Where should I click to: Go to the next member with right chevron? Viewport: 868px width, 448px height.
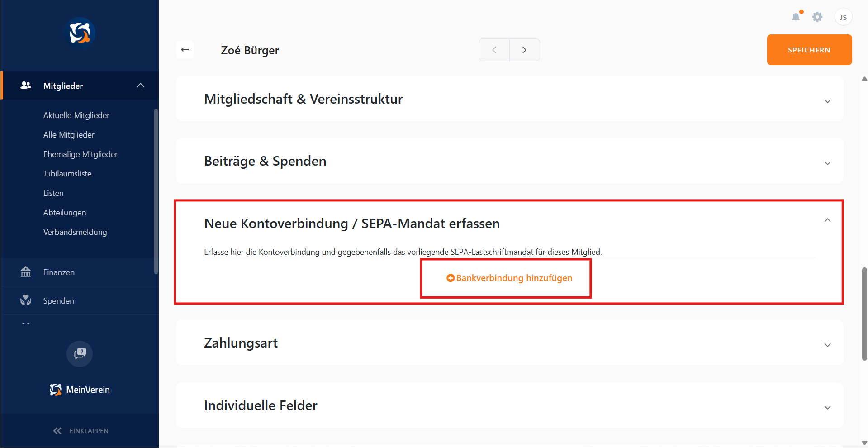[x=524, y=50]
